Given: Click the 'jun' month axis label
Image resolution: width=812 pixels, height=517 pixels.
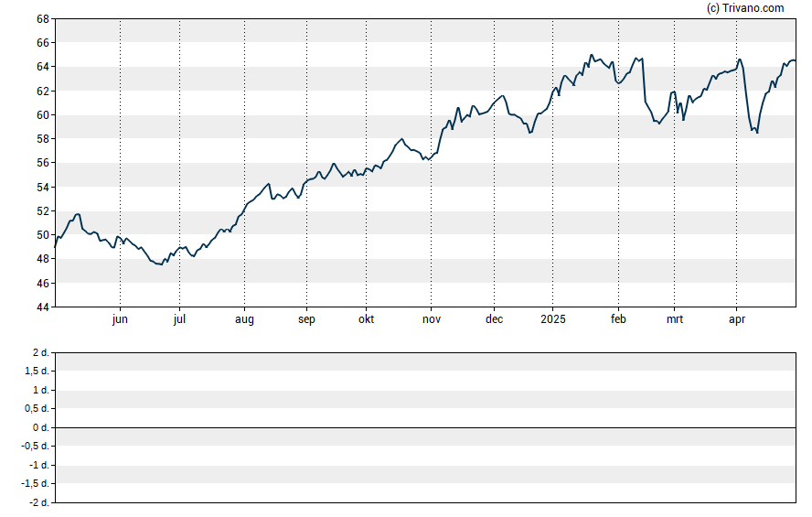Looking at the screenshot, I should (x=120, y=319).
